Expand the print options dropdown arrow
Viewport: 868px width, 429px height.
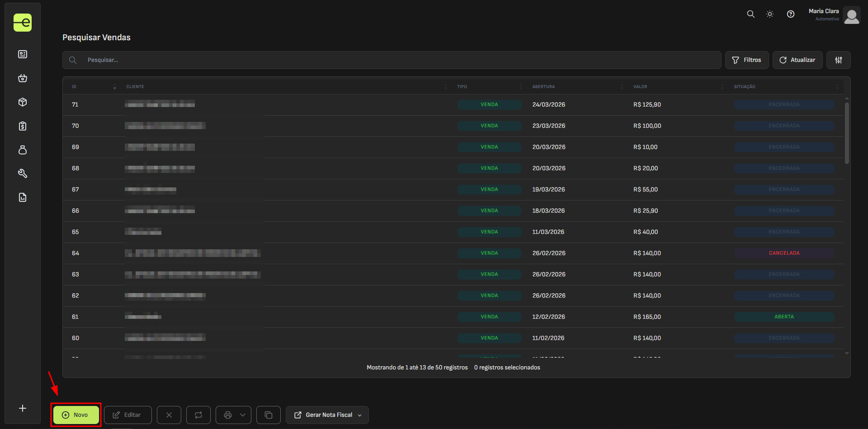tap(243, 415)
